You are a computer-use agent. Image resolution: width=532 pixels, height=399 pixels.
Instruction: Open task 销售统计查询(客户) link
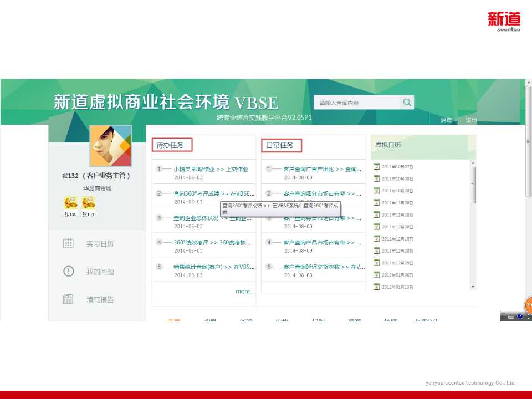pyautogui.click(x=214, y=267)
